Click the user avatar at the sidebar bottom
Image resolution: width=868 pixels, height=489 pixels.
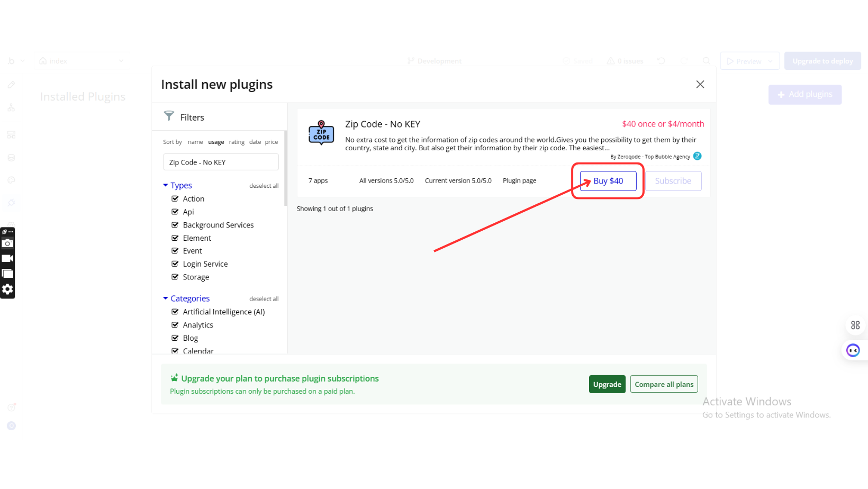(11, 425)
